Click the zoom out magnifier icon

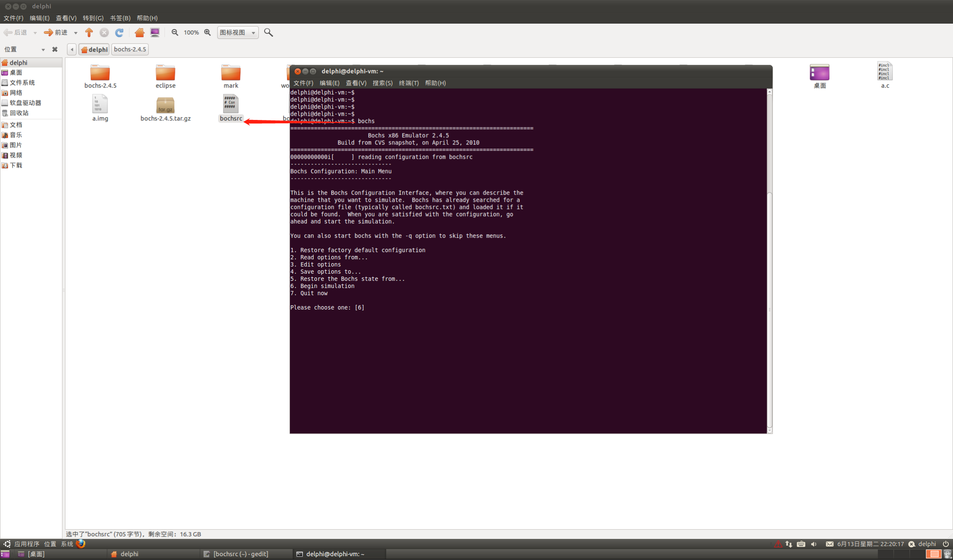[175, 33]
